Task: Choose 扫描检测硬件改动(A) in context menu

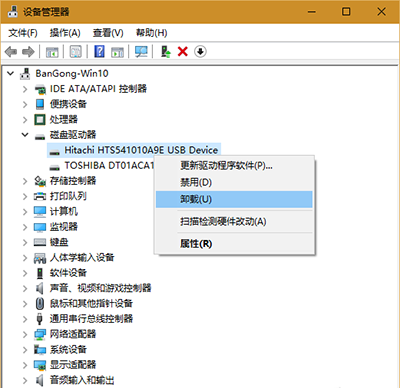Action: point(234,221)
